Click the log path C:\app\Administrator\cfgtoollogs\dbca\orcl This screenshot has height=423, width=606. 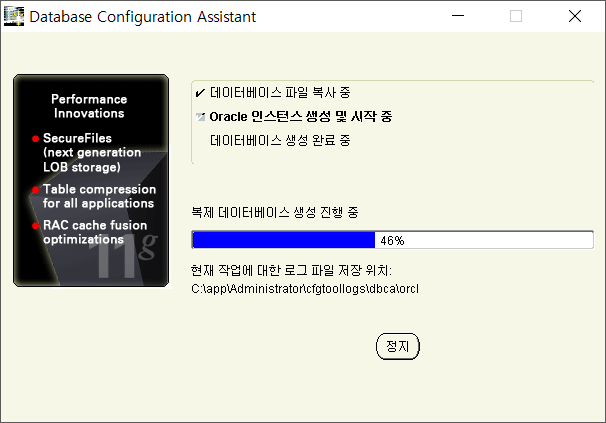click(x=305, y=289)
